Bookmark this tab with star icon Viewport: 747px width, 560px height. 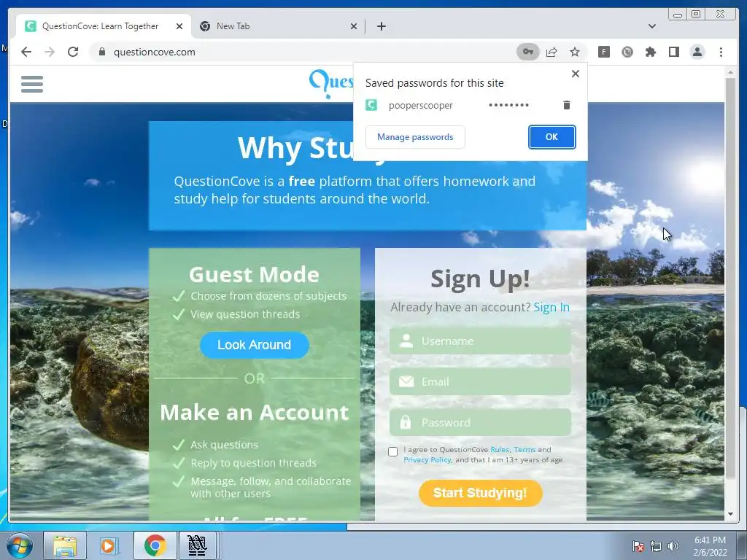click(x=575, y=52)
